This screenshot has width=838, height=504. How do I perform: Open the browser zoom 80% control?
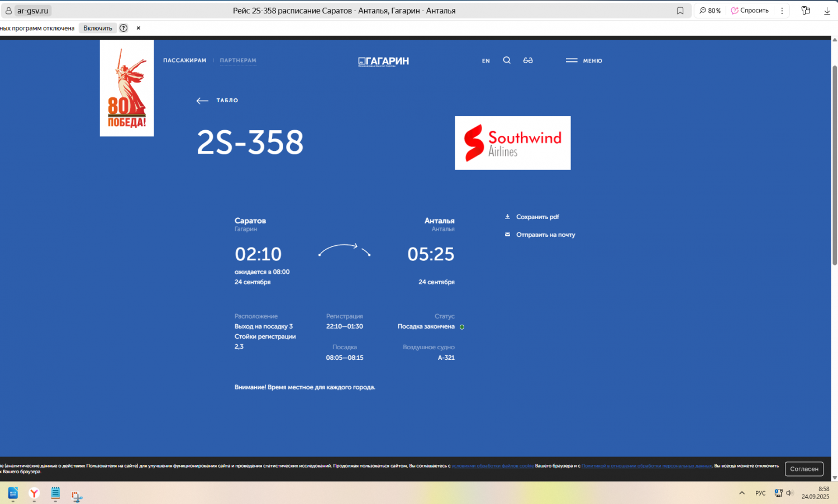[x=710, y=11]
